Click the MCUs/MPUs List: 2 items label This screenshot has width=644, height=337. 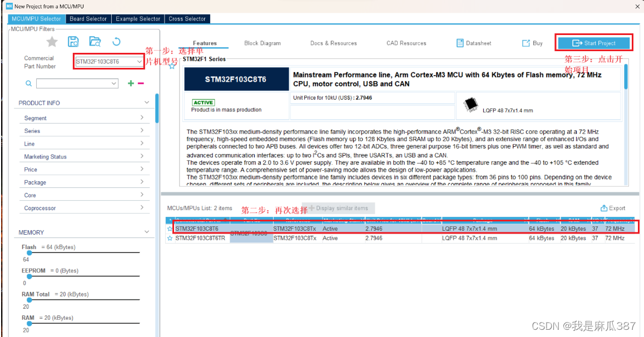coord(200,208)
